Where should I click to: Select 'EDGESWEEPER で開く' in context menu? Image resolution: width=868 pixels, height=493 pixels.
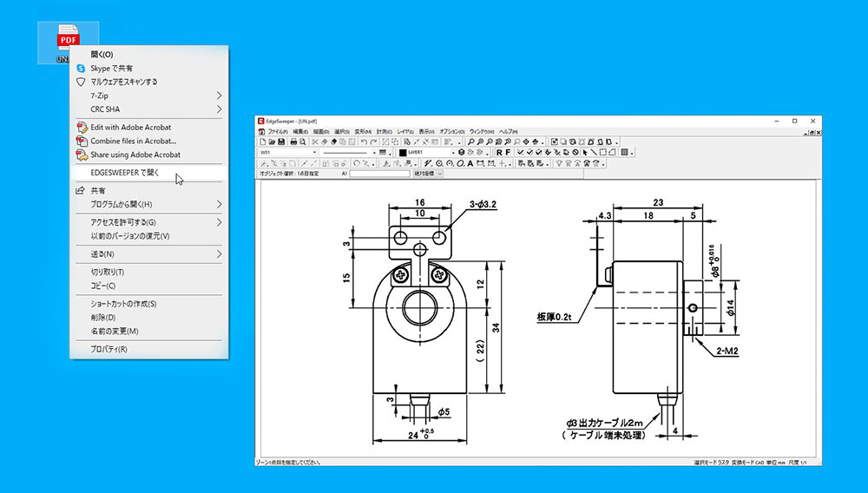(125, 173)
